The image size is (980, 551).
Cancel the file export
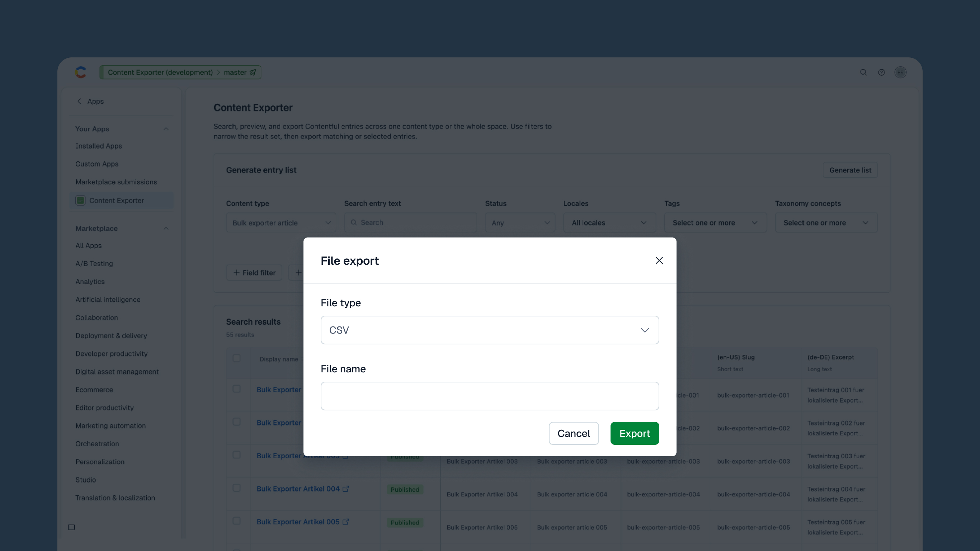click(x=573, y=433)
